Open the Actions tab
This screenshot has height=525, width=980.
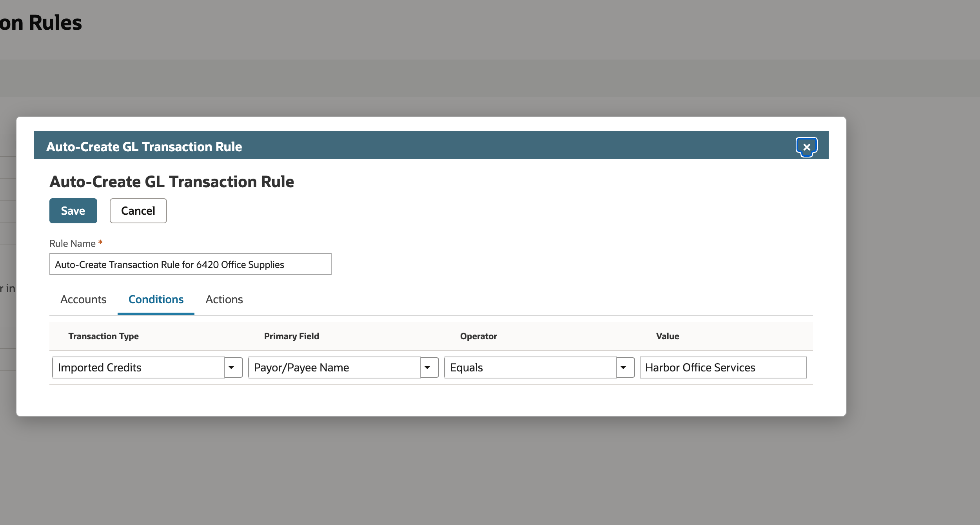tap(224, 299)
